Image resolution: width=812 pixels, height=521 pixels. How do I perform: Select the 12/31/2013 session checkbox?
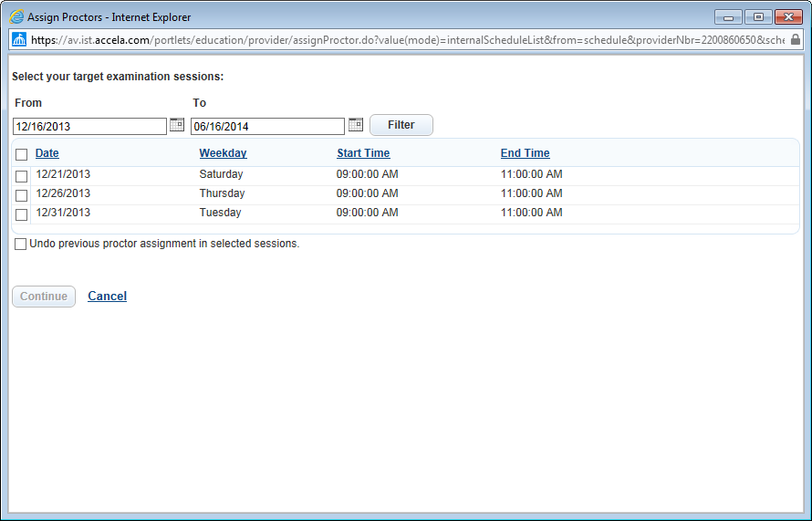coord(22,214)
